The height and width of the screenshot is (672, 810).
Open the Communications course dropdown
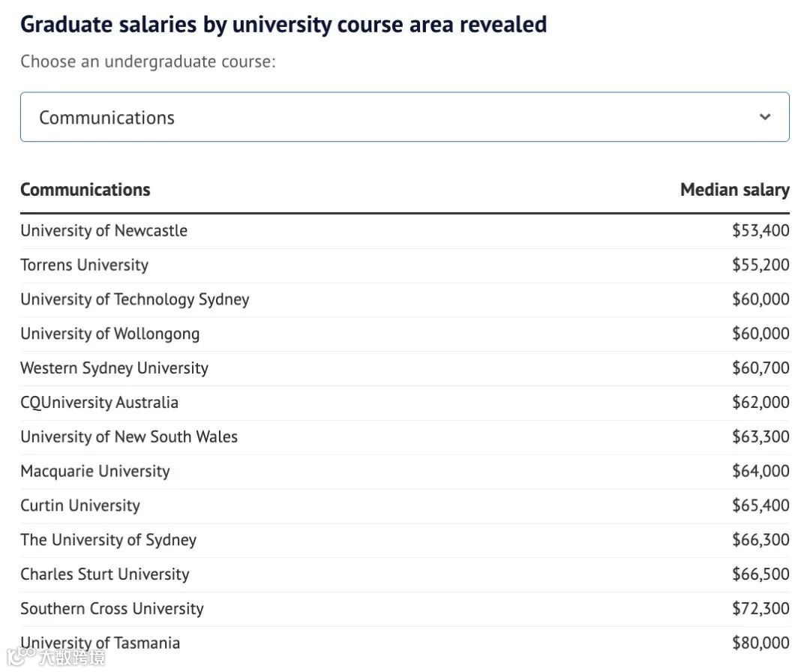coord(404,117)
